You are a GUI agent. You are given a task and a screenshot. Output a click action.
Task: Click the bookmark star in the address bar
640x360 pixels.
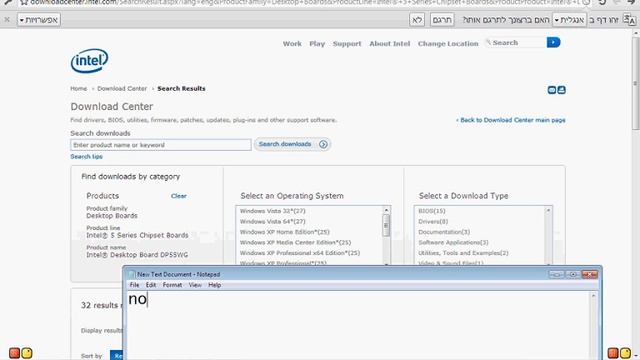[24, 2]
